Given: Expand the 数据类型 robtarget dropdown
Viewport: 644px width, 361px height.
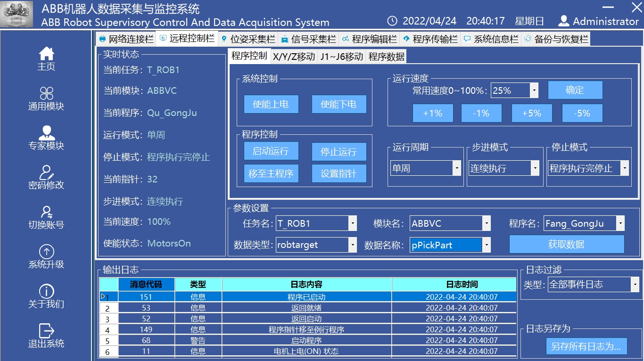Looking at the screenshot, I should click(353, 245).
